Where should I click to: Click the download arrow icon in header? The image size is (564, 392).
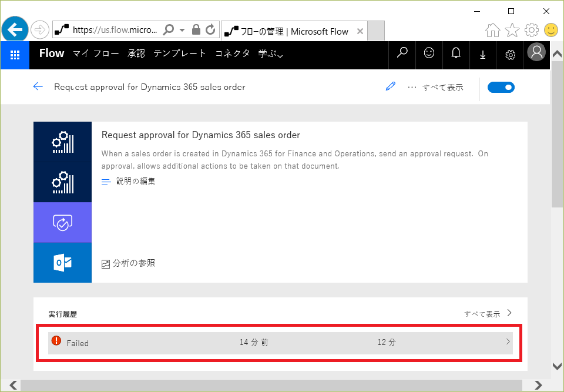pyautogui.click(x=483, y=55)
